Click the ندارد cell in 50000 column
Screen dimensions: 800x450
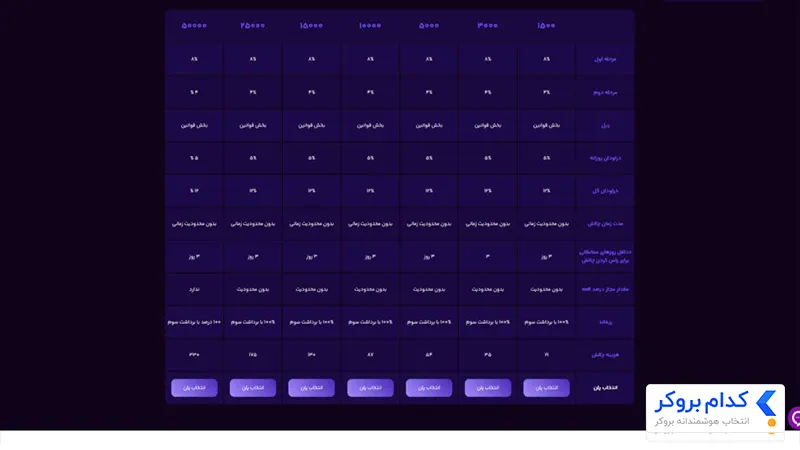pos(194,289)
